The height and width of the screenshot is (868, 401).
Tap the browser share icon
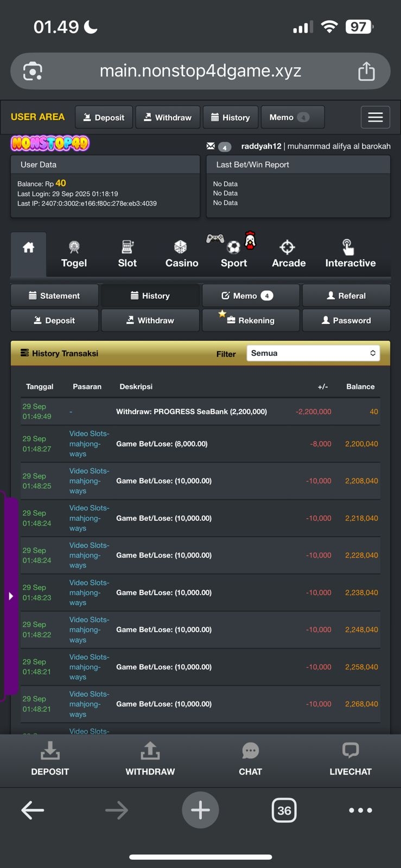click(x=366, y=71)
